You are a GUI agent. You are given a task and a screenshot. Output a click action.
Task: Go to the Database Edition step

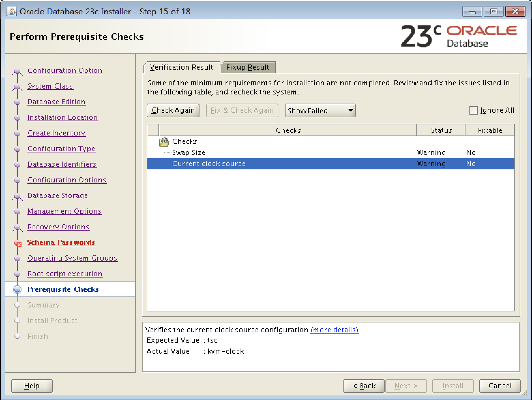56,102
